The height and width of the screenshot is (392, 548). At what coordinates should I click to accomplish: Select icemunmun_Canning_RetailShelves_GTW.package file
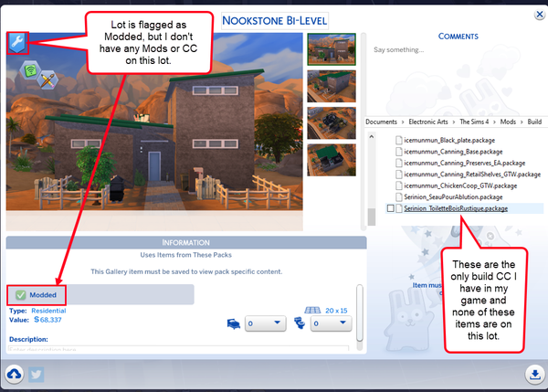pos(472,175)
